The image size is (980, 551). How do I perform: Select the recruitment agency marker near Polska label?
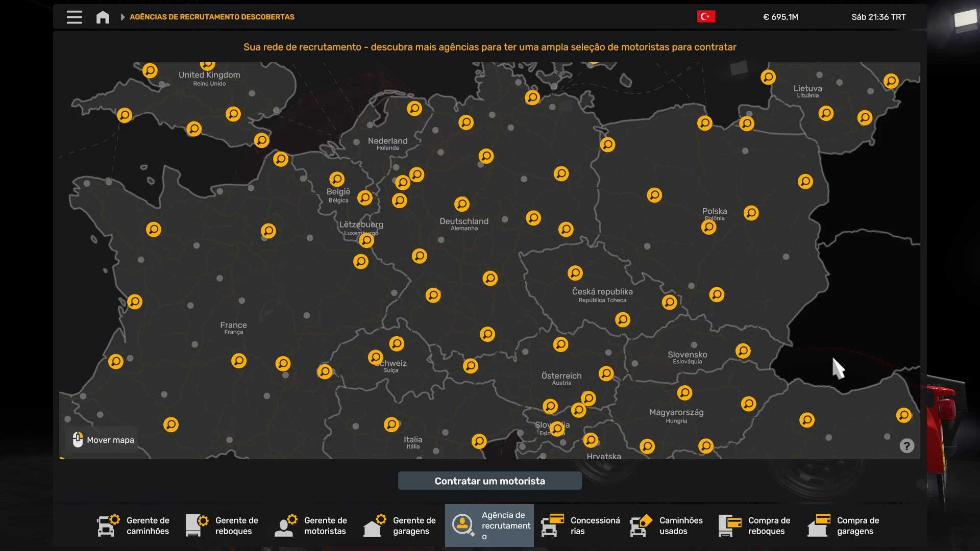click(x=708, y=227)
